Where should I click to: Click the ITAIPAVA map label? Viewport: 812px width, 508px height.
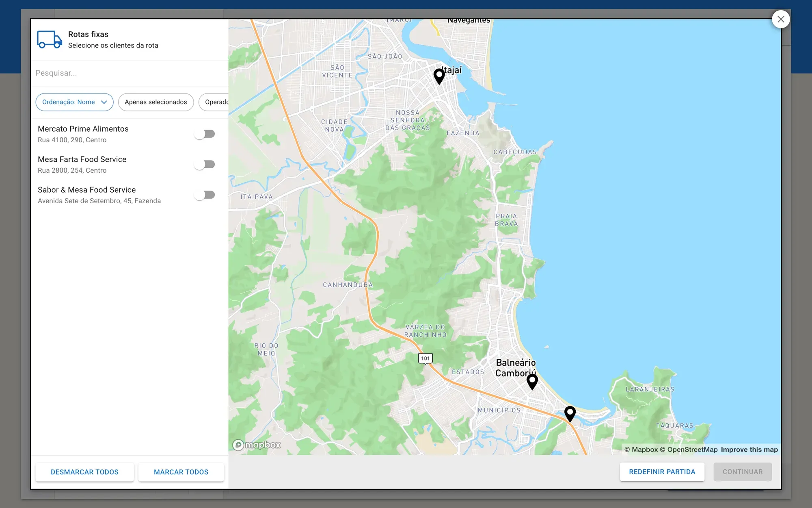click(257, 197)
